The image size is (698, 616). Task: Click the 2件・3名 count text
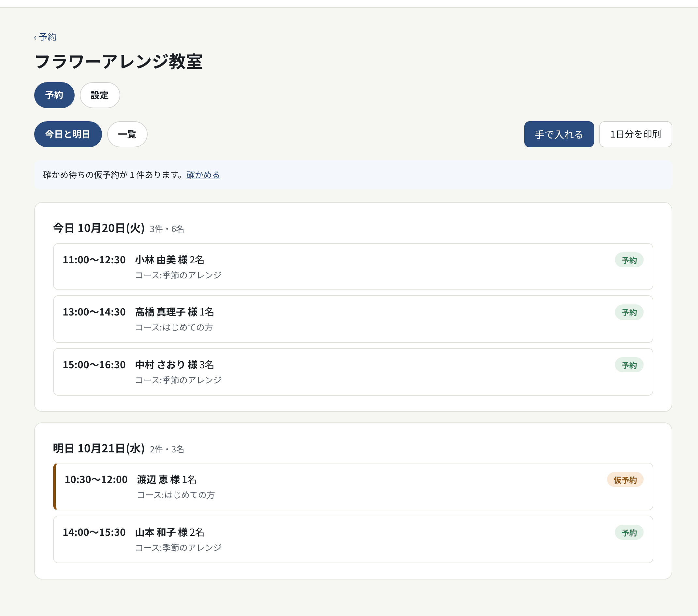[x=167, y=449]
